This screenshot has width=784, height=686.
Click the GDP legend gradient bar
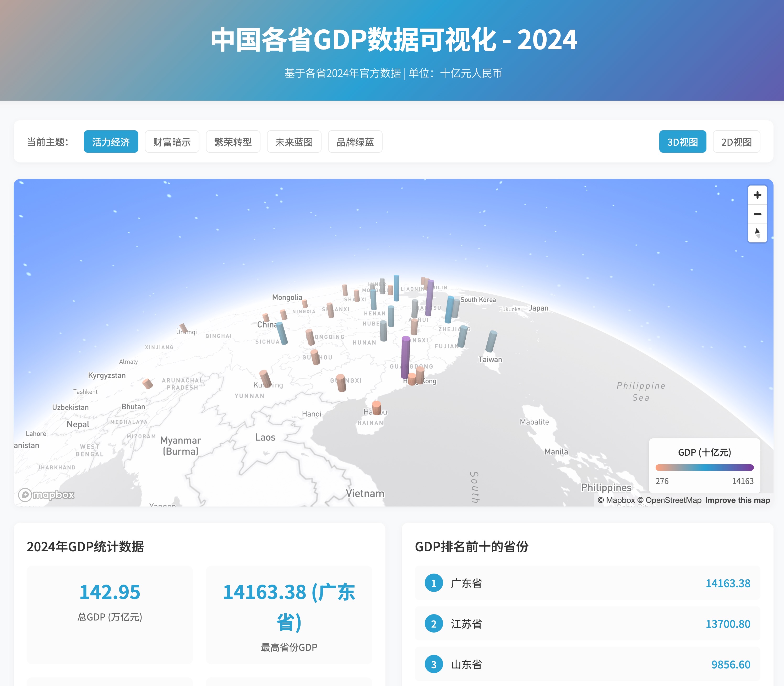[704, 467]
